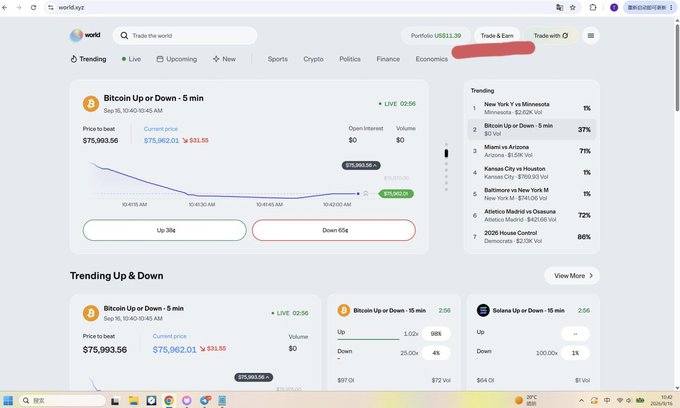Click the browser back arrow
The image size is (680, 408).
coord(5,7)
